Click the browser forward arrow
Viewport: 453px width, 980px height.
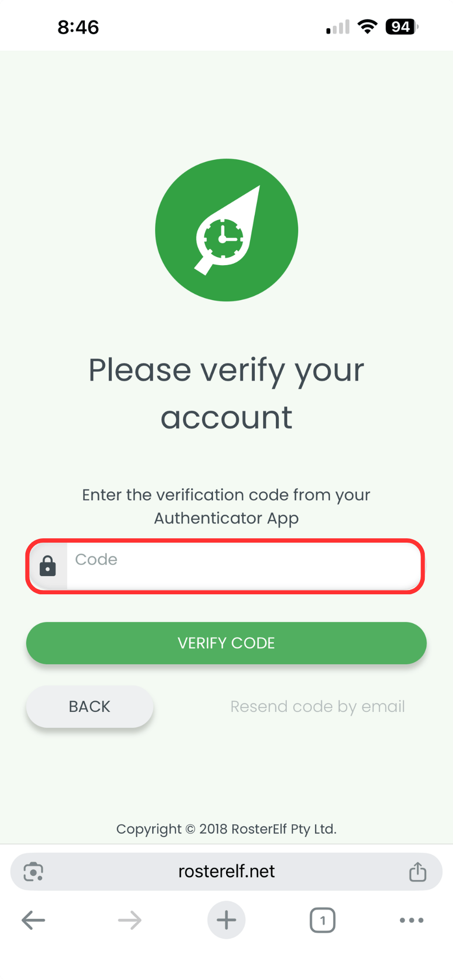130,920
